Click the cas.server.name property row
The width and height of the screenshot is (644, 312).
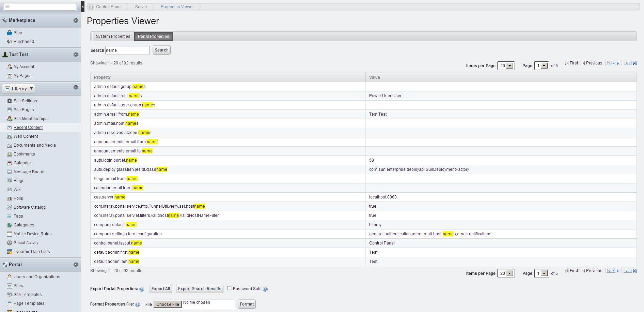click(363, 197)
